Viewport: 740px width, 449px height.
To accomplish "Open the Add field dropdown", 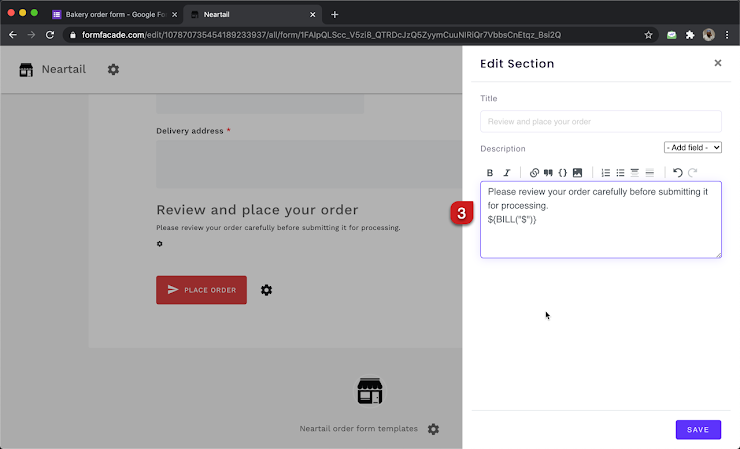I will point(693,147).
